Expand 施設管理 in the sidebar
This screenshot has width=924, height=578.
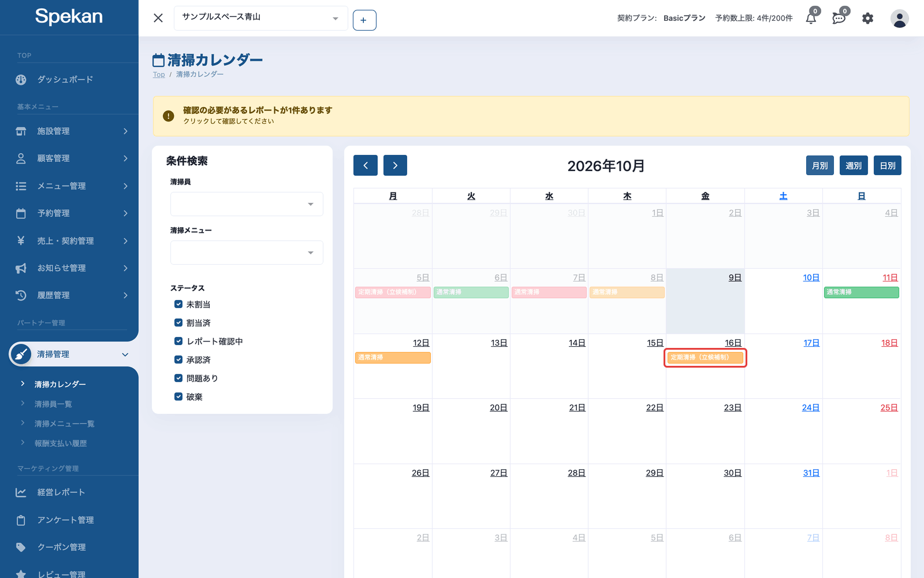pyautogui.click(x=69, y=131)
